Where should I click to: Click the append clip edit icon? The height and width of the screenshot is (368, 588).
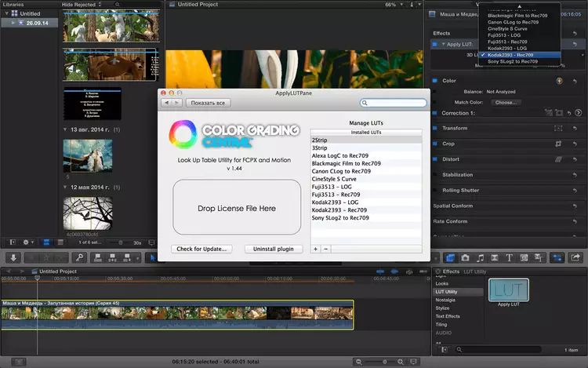[x=127, y=257]
